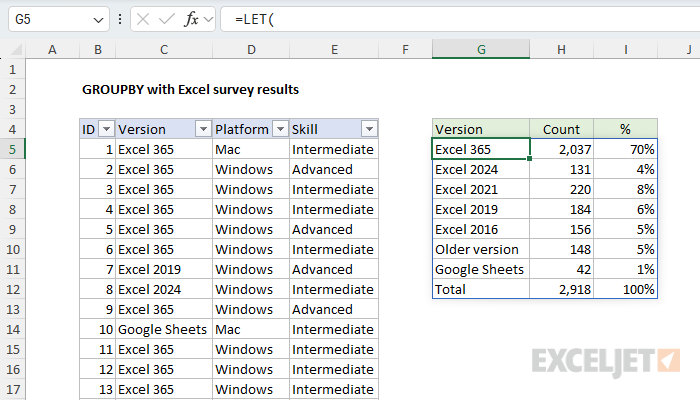Click the title 'GROUPBY with Excel survey results'
This screenshot has width=700, height=400.
pos(191,90)
